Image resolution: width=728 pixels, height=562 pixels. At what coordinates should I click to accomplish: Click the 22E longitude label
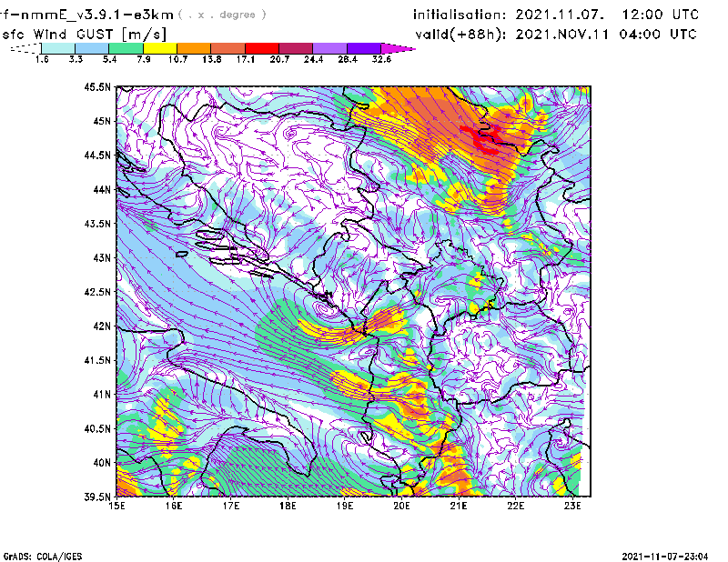(x=515, y=506)
